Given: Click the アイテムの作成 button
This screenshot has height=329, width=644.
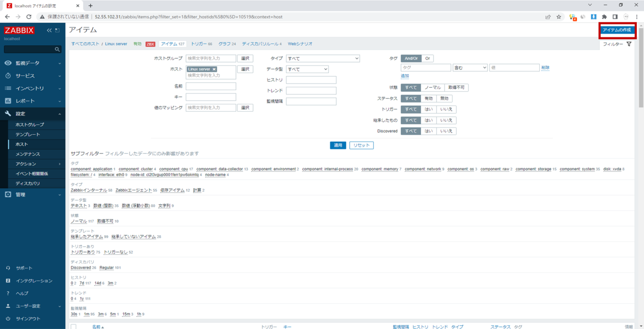Looking at the screenshot, I should (x=617, y=30).
